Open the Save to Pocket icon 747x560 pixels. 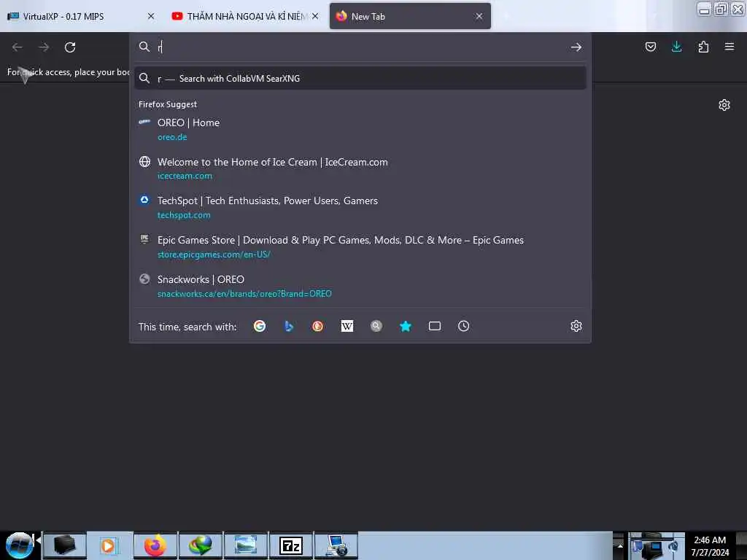[650, 47]
